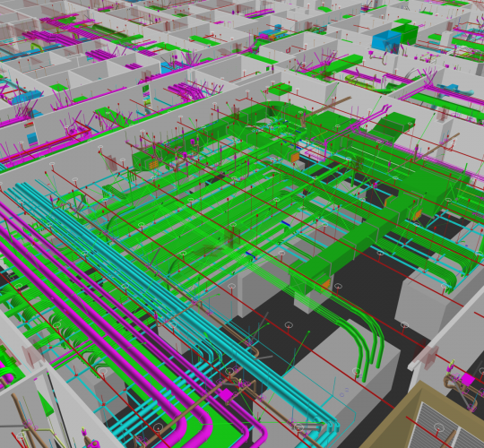Image resolution: width=484 pixels, height=448 pixels.
Task: Select the blue equipment box on the rooftop
Action: pyautogui.click(x=385, y=41)
